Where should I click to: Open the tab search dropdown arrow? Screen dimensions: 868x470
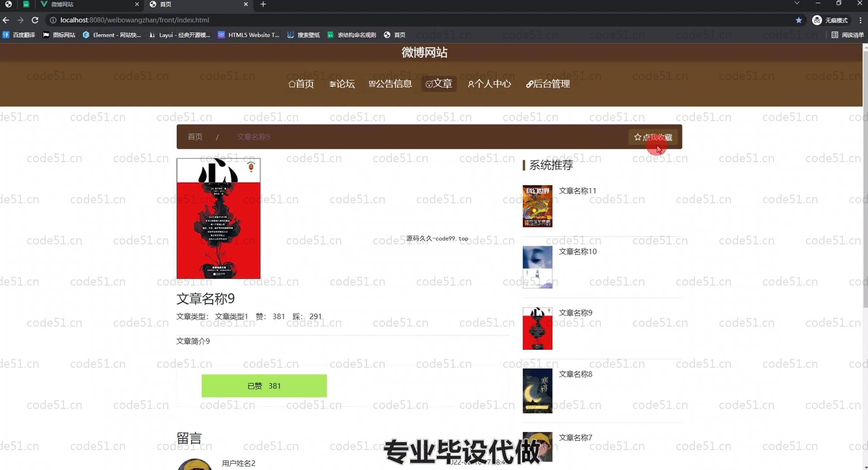[x=796, y=3]
